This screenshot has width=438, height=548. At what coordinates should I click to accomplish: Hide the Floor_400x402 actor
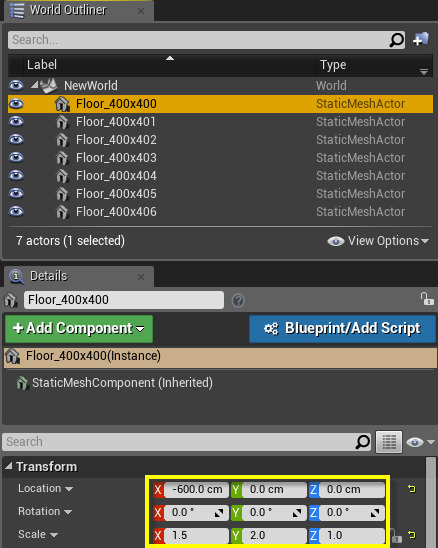click(16, 139)
